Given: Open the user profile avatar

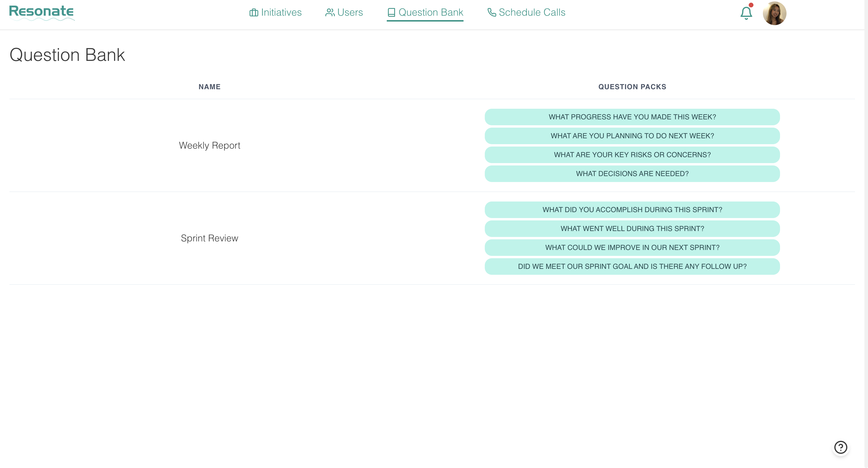Looking at the screenshot, I should [x=774, y=14].
